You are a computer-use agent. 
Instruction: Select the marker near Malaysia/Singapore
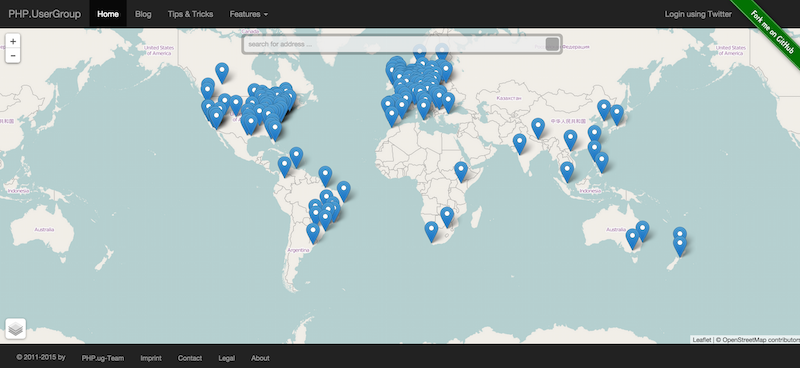pyautogui.click(x=567, y=172)
